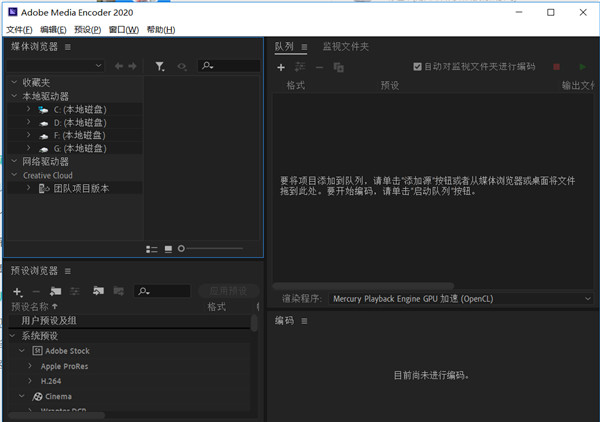Image resolution: width=600 pixels, height=422 pixels.
Task: Toggle 自动对监视文件夹进行编码 checkbox
Action: (418, 67)
